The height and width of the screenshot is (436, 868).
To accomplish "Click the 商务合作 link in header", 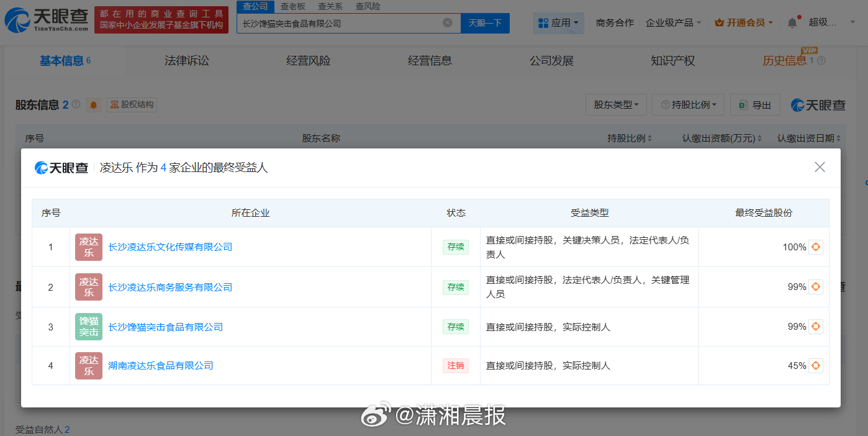I will coord(615,23).
